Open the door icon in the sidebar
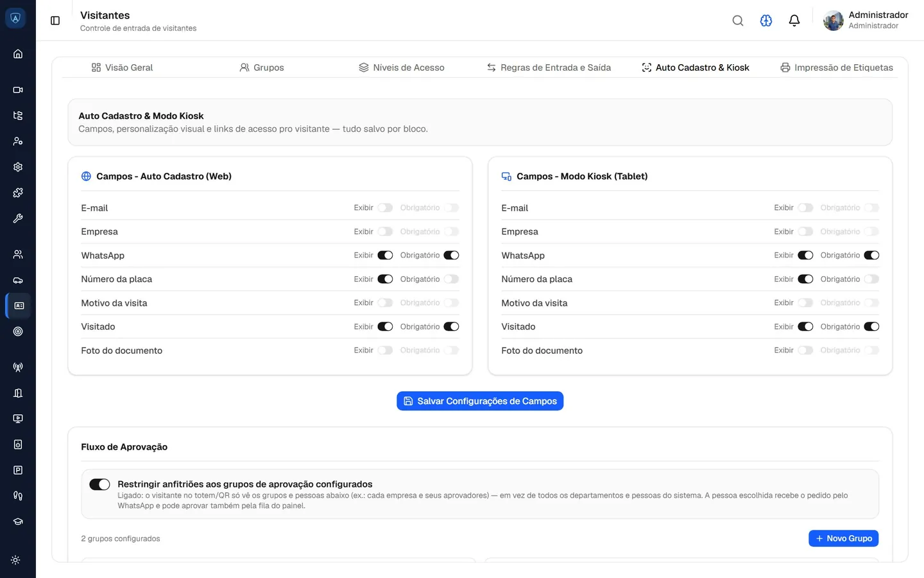The height and width of the screenshot is (578, 924). click(x=18, y=393)
